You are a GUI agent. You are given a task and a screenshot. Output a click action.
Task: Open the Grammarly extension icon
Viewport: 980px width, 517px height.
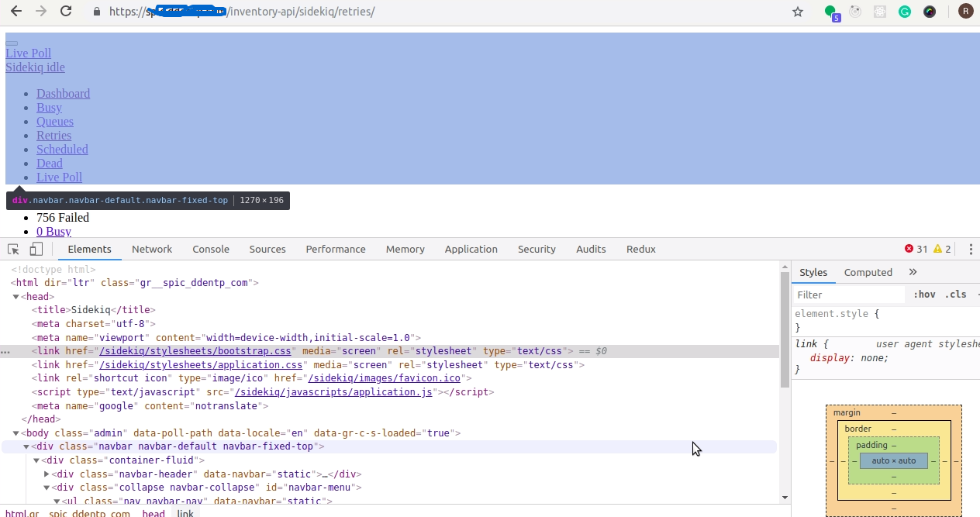coord(904,12)
